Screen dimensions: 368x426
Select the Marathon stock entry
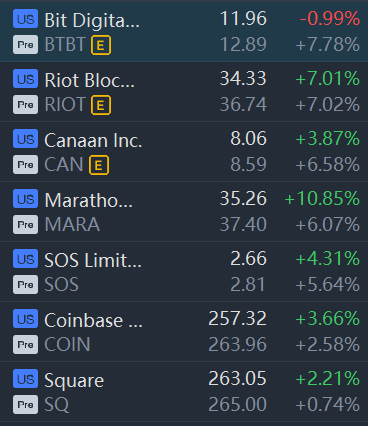(184, 212)
